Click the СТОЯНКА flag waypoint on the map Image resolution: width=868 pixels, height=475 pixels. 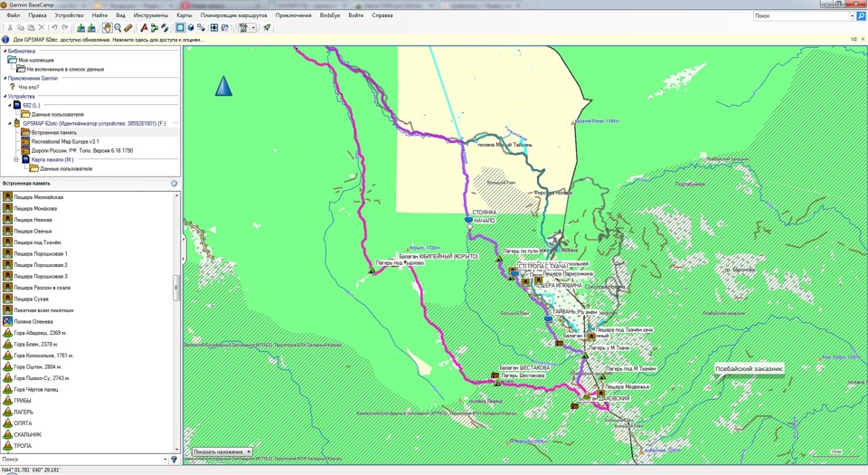coord(468,220)
